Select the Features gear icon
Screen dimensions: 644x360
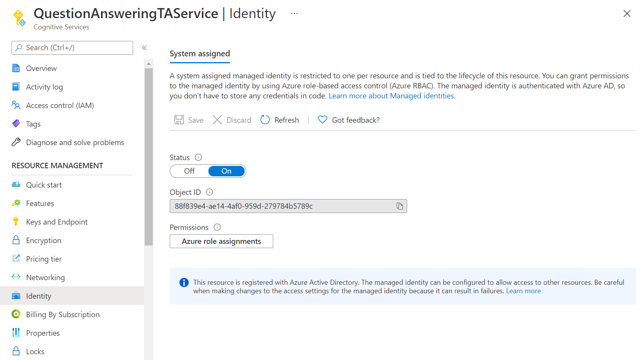coord(16,203)
